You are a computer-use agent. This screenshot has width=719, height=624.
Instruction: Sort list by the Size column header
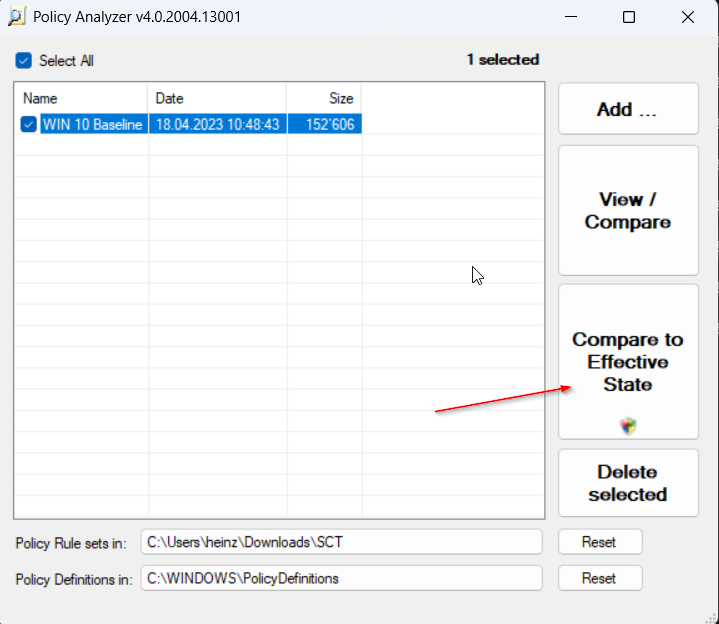(x=325, y=98)
